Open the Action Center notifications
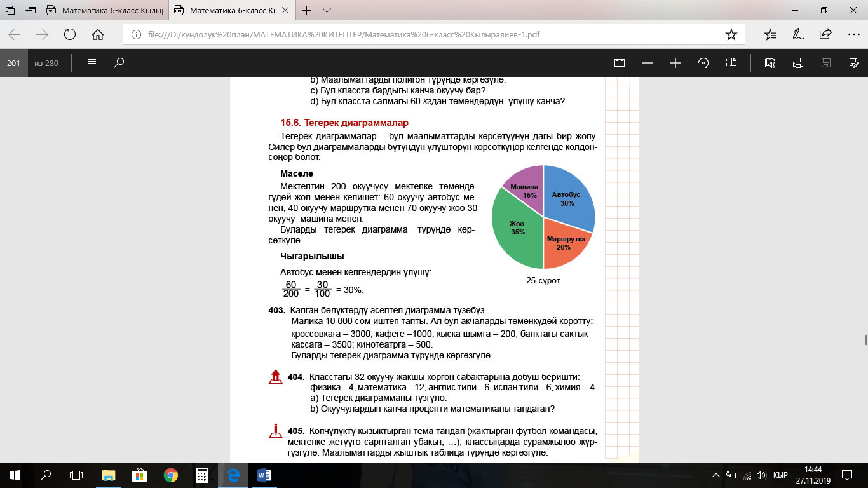Screen dimensions: 868x488 (x=847, y=475)
